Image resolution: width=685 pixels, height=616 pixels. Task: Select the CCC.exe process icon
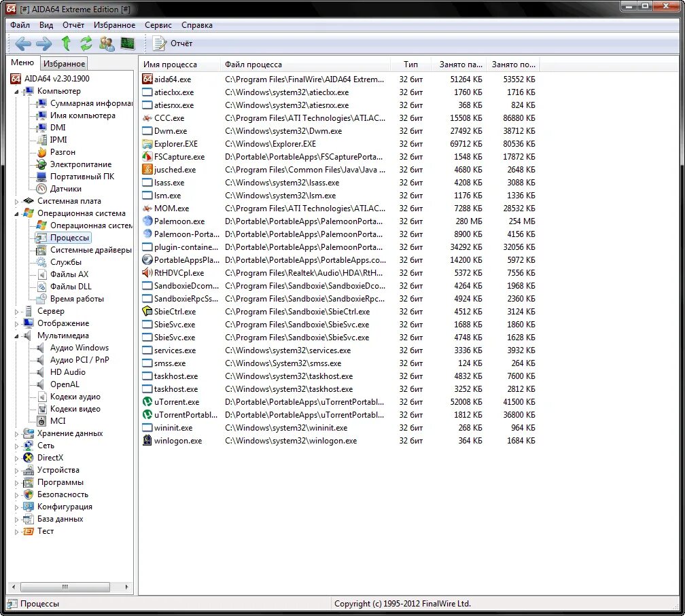point(147,118)
